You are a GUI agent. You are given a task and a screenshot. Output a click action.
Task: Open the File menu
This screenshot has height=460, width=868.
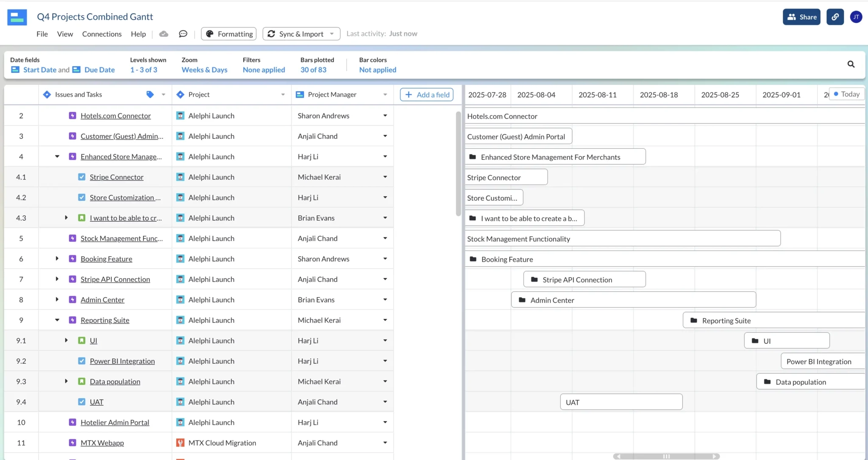[42, 34]
